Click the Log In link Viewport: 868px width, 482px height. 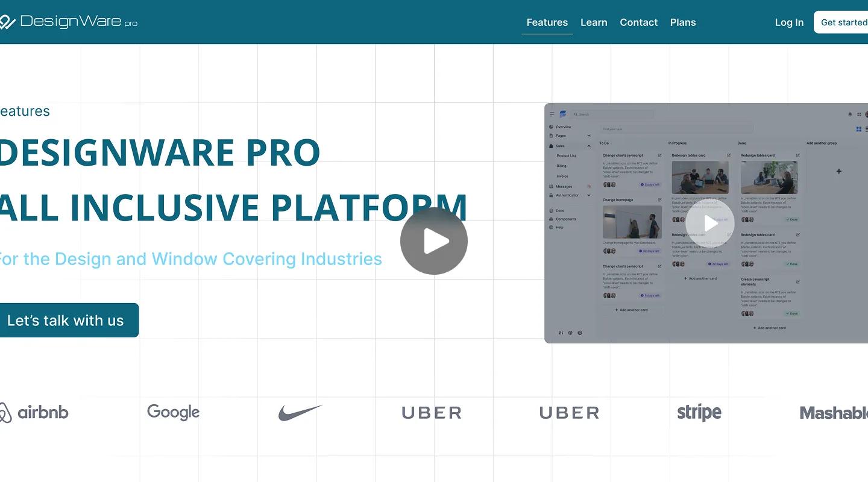coord(789,22)
